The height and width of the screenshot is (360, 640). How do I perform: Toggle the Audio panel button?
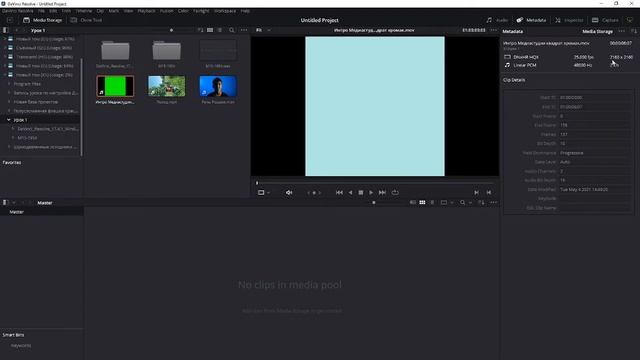(497, 20)
